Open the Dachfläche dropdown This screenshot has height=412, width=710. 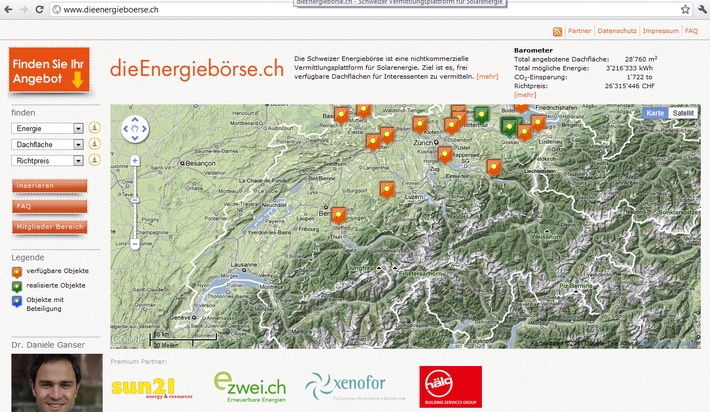point(48,144)
